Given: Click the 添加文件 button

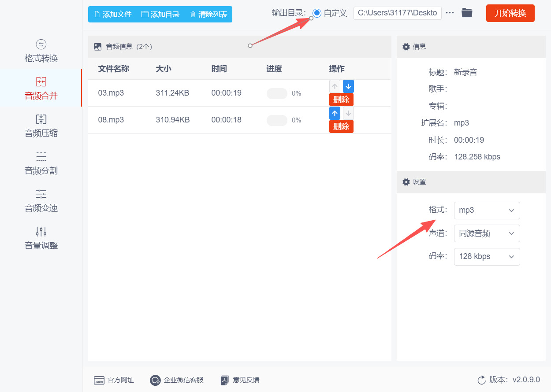Looking at the screenshot, I should [113, 14].
